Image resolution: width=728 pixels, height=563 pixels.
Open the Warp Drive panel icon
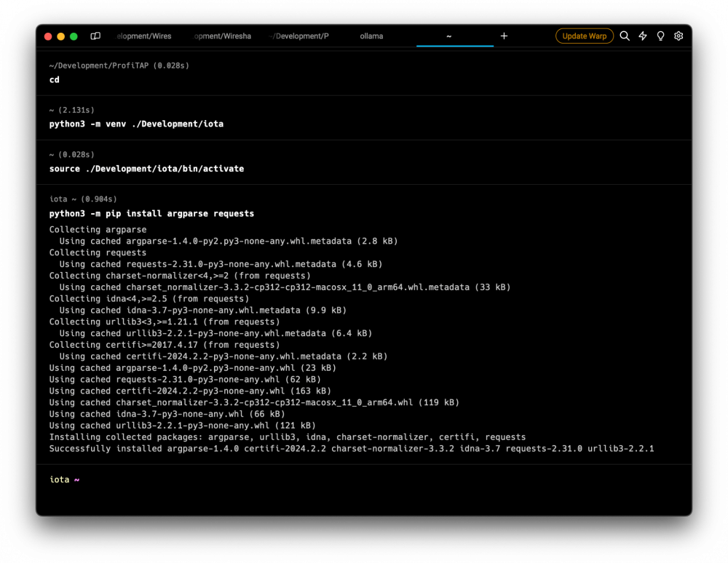point(95,36)
